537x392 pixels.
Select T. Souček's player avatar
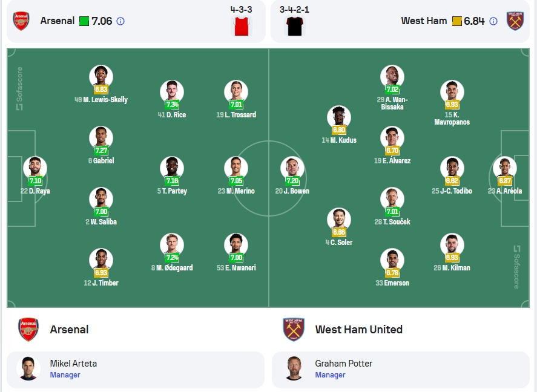click(392, 199)
